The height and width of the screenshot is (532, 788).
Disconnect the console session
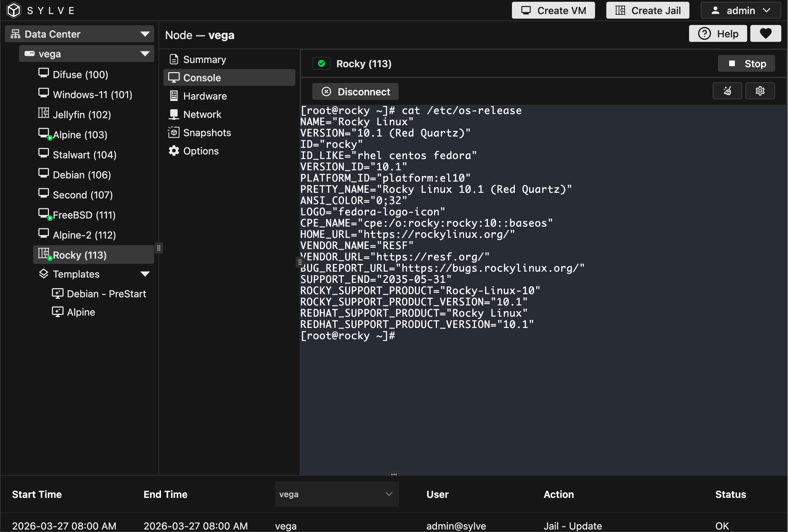pyautogui.click(x=355, y=91)
